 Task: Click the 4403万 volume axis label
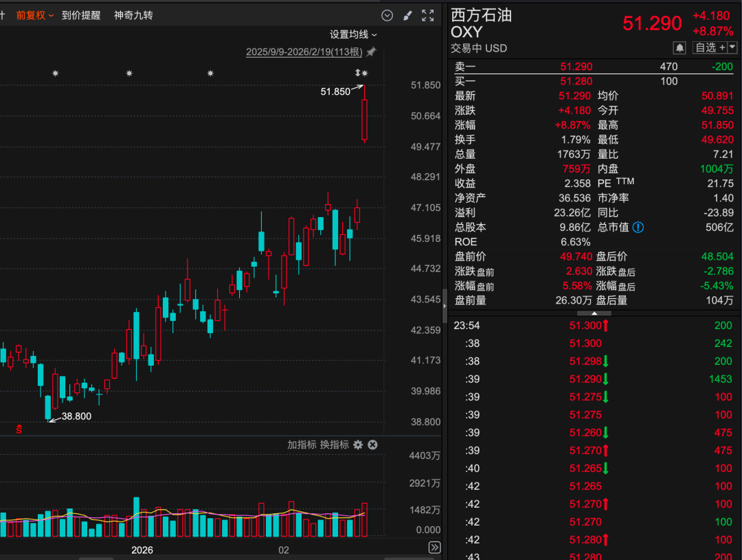point(425,456)
